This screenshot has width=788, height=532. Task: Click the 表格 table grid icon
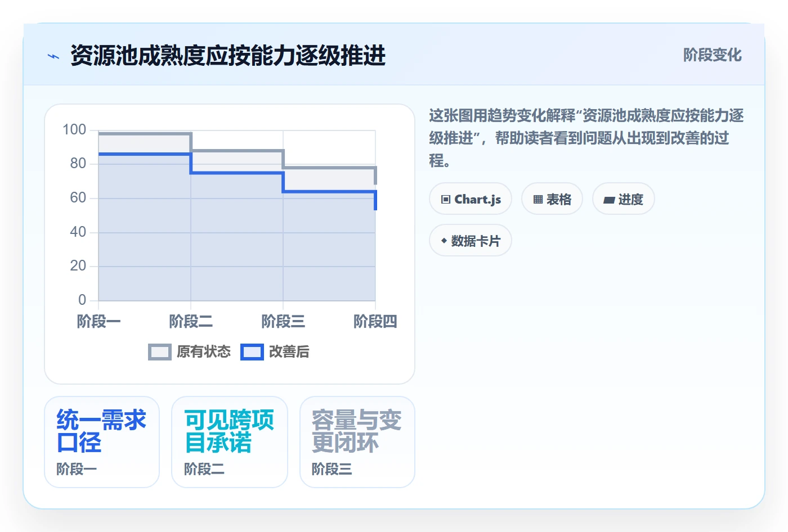(538, 200)
